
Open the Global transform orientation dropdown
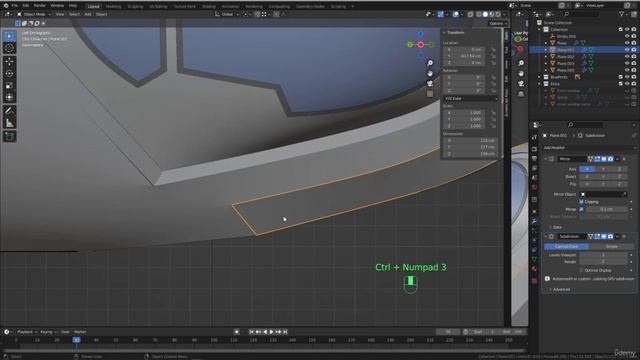(227, 14)
